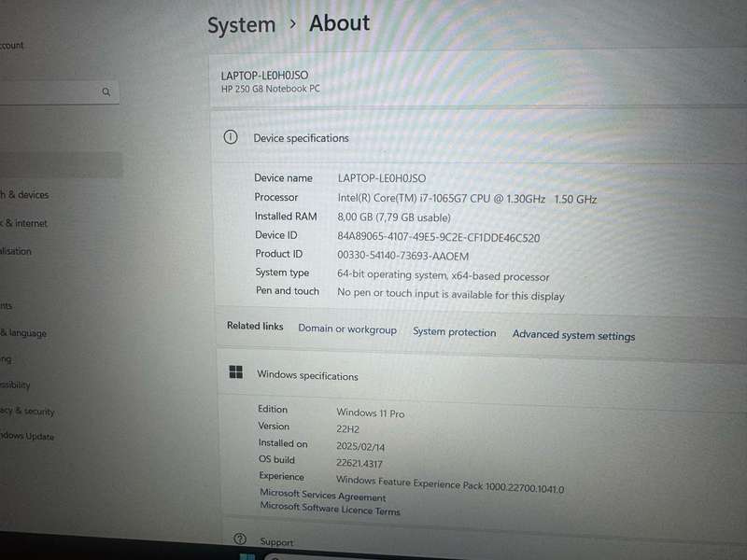
Task: Open Windows Update in sidebar
Action: pyautogui.click(x=27, y=436)
